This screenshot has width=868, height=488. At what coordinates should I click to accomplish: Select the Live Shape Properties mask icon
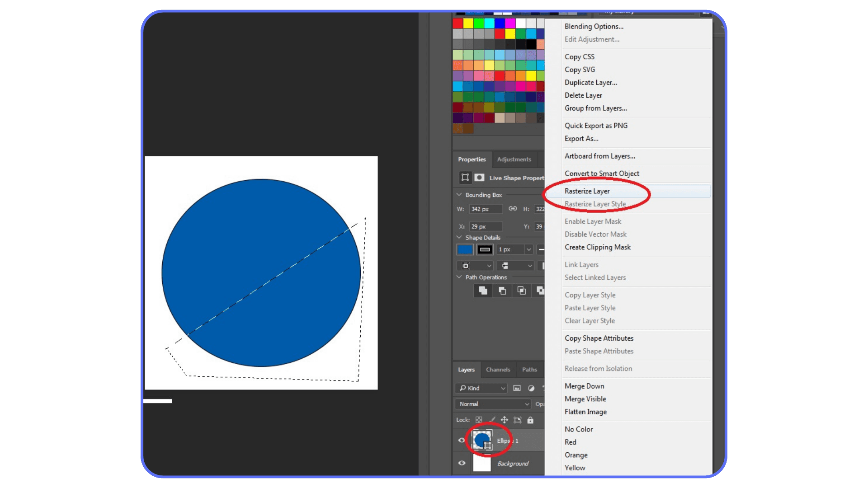(480, 178)
